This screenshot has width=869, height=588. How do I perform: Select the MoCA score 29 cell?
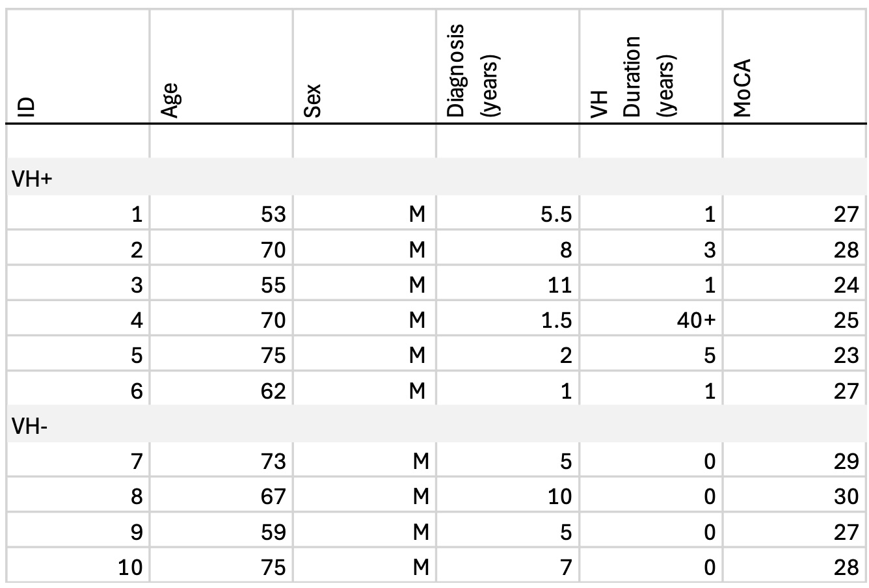click(846, 462)
